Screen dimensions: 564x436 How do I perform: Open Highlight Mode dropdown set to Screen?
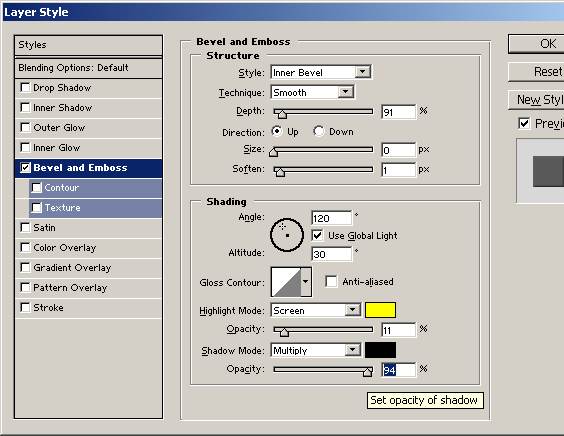(315, 310)
